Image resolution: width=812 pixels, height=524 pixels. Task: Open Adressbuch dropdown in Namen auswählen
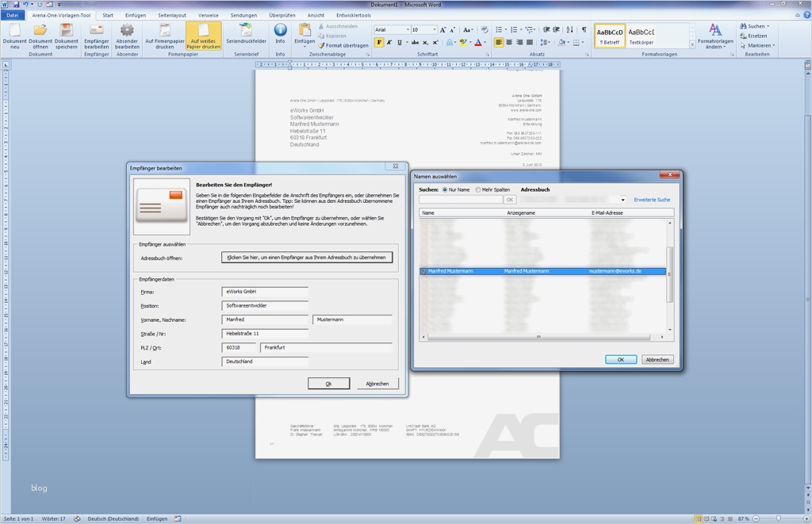click(x=622, y=200)
